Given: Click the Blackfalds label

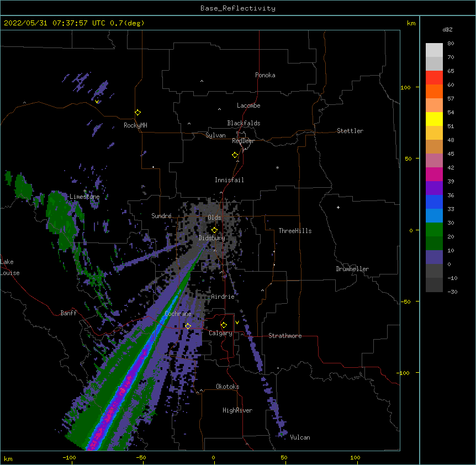Looking at the screenshot, I should pyautogui.click(x=244, y=123).
